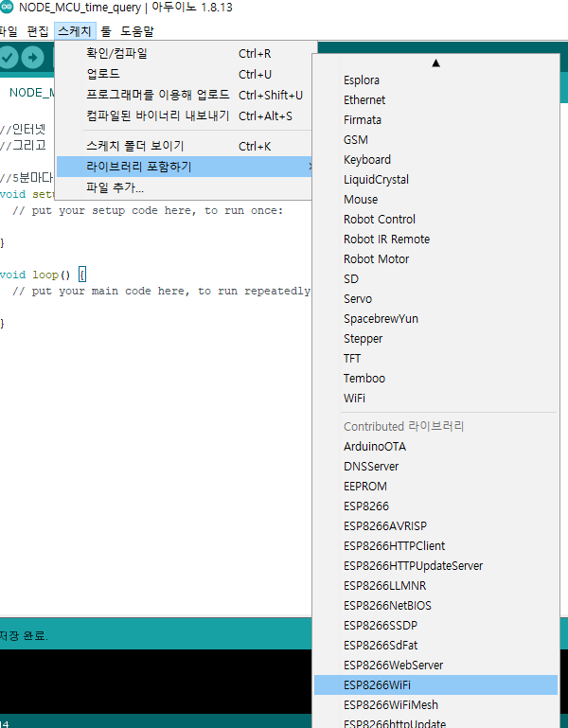Image resolution: width=568 pixels, height=728 pixels.
Task: Open the 파일 menu
Action: click(9, 31)
